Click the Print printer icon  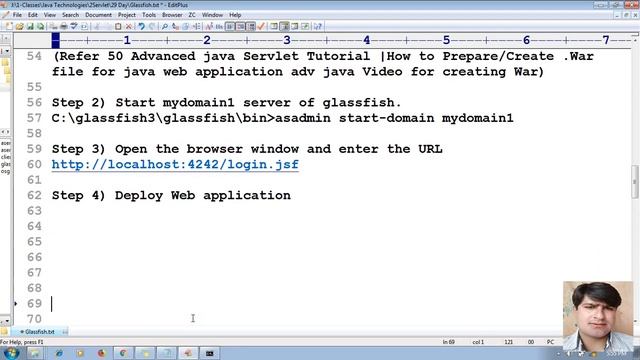pyautogui.click(x=64, y=27)
